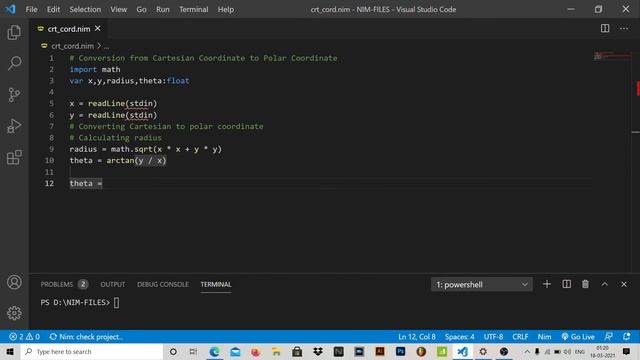Screen dimensions: 640x360
Task: Open the Accounts menu icon
Action: (x=14, y=282)
